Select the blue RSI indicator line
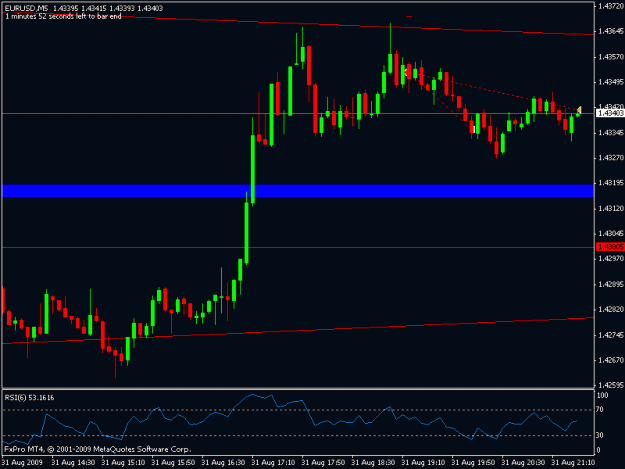The width and height of the screenshot is (625, 469). 289,418
